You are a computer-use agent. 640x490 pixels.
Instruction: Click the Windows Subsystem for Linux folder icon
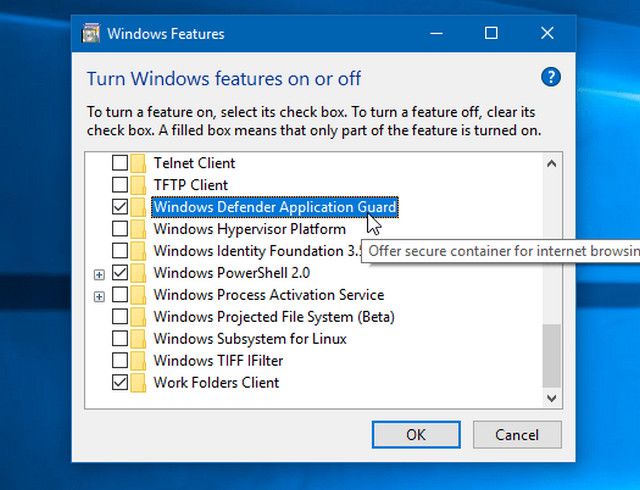pos(138,339)
